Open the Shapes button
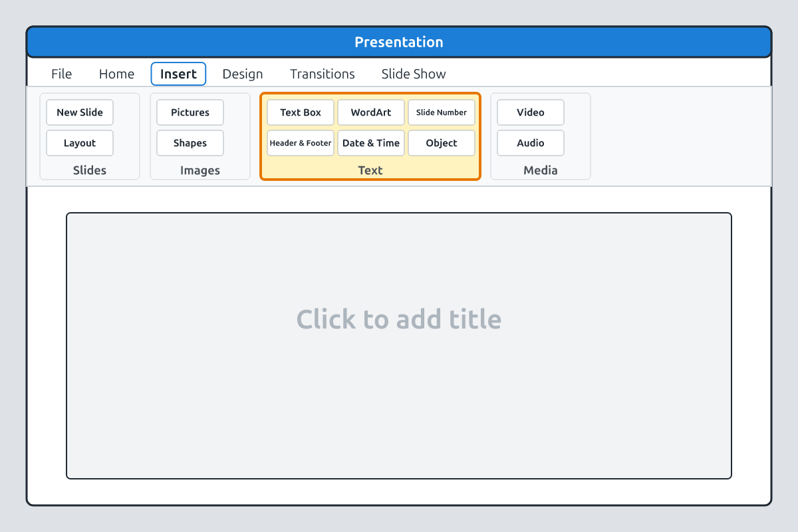 [x=190, y=143]
